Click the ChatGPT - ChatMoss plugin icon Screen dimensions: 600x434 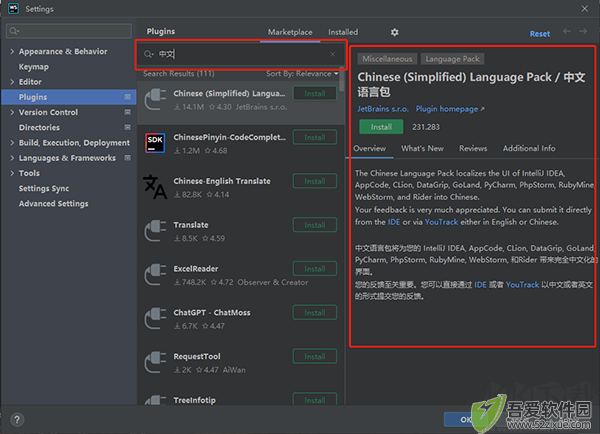[155, 318]
